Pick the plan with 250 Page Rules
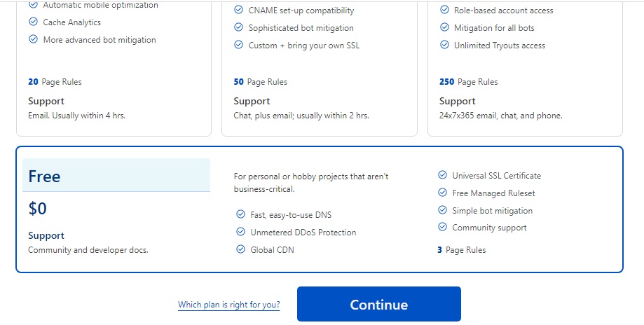The width and height of the screenshot is (644, 325). (x=525, y=68)
